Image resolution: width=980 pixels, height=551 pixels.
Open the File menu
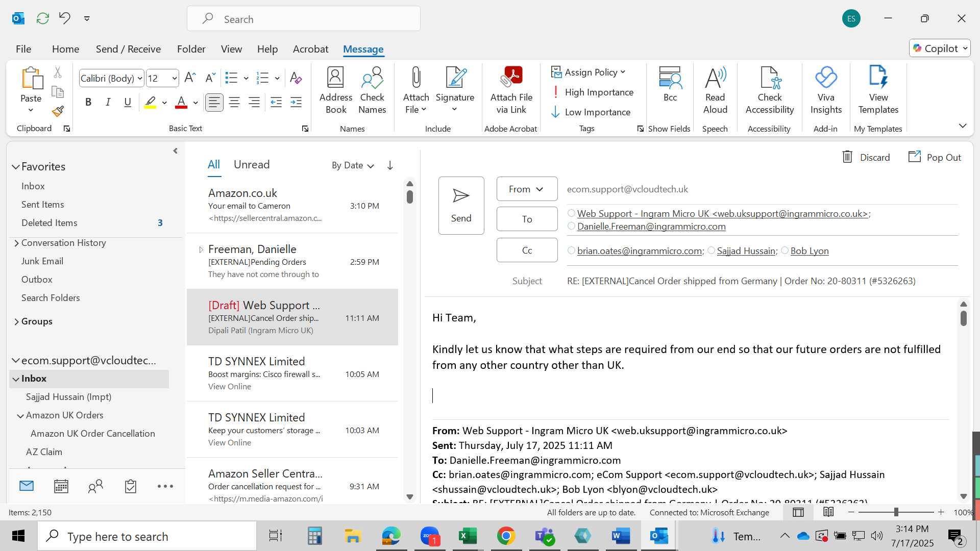pyautogui.click(x=23, y=49)
